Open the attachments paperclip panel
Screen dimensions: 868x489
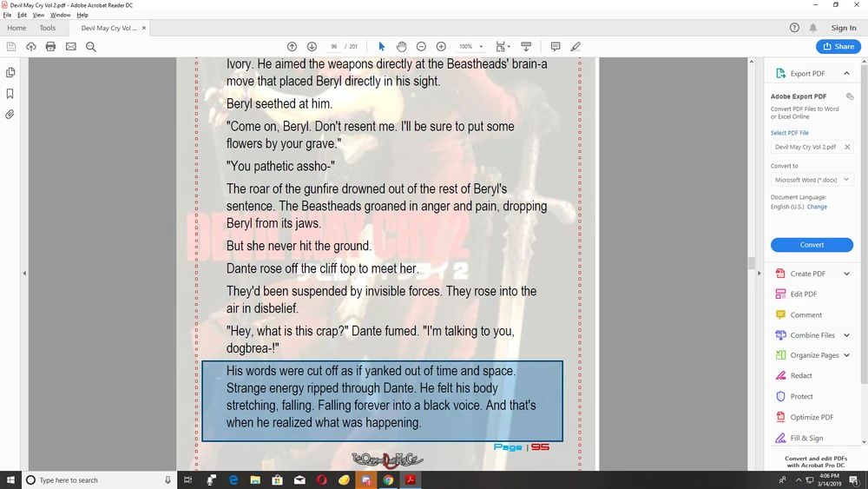click(10, 115)
